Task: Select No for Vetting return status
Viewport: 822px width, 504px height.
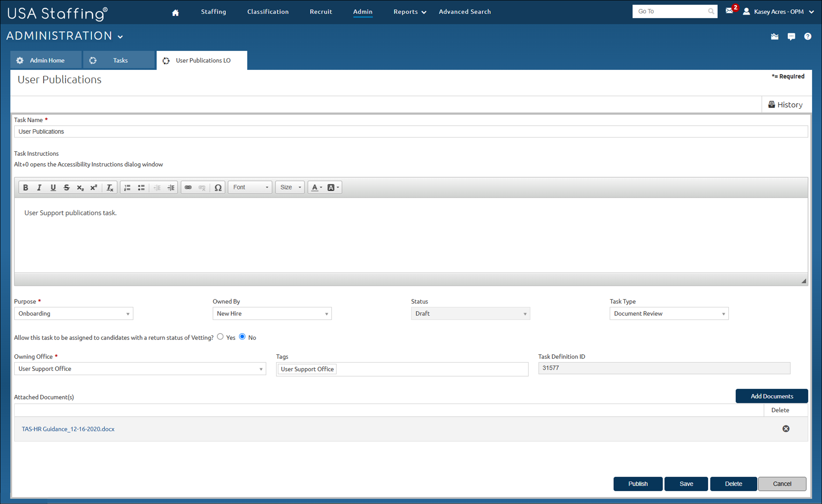Action: point(242,337)
